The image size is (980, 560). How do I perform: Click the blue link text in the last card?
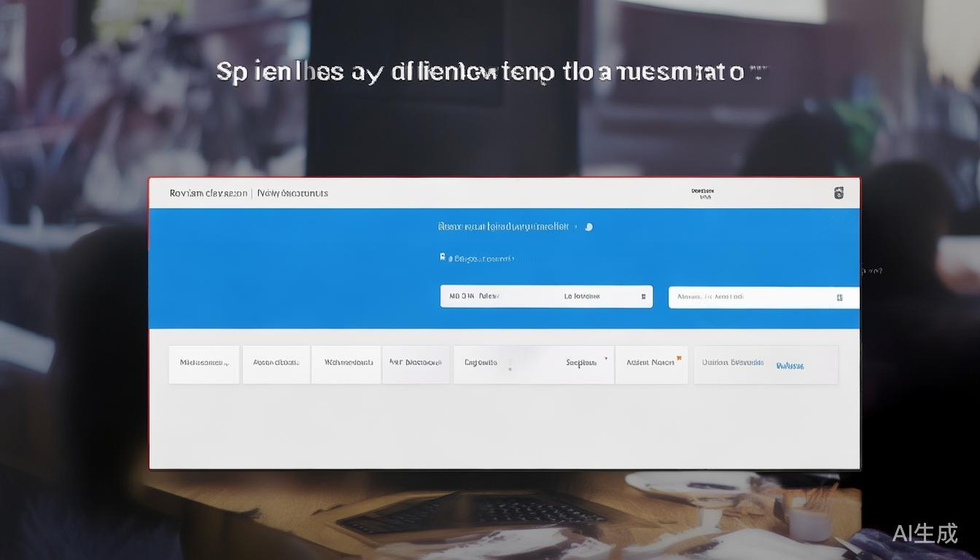(x=790, y=366)
